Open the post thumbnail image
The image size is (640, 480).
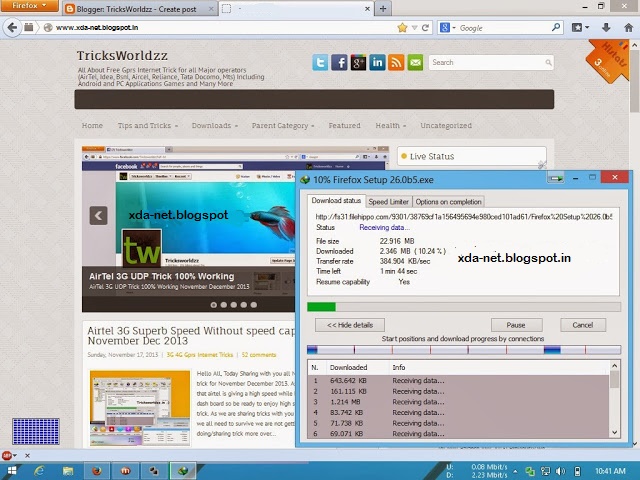[x=140, y=408]
